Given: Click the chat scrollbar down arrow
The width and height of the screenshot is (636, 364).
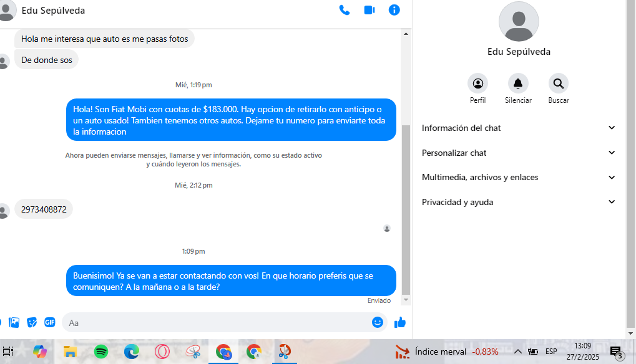Looking at the screenshot, I should pos(406,300).
